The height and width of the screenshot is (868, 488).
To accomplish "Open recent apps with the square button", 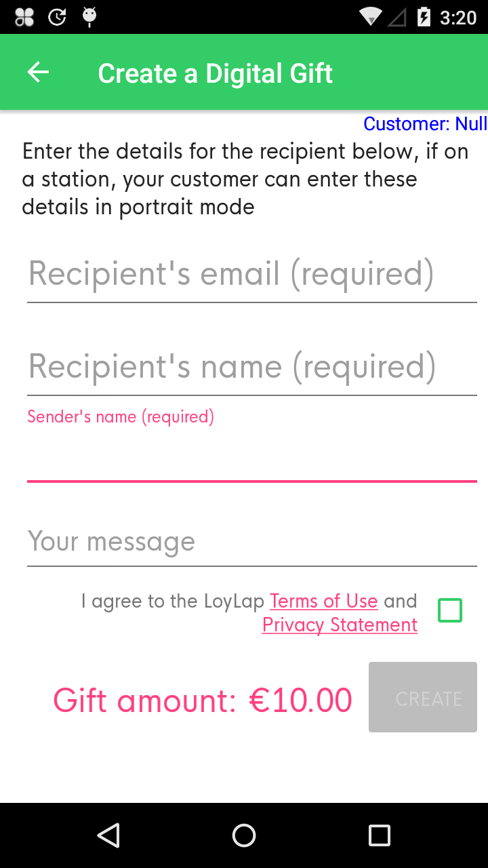I will 380,835.
